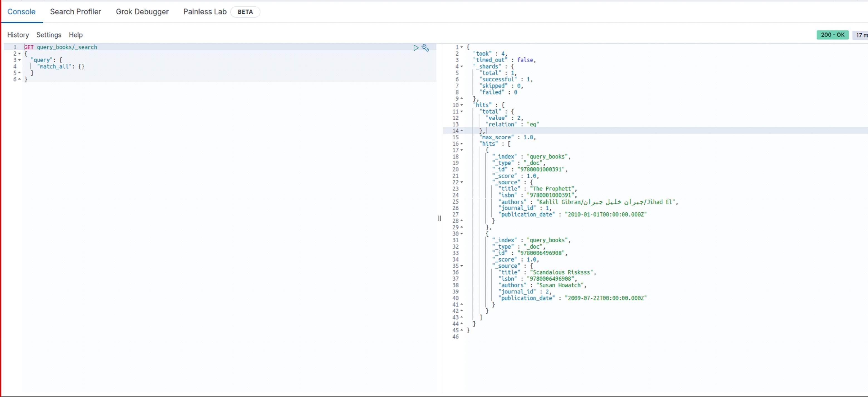Click the "journal_id" : 2 line
The image size is (868, 397).
pos(525,291)
